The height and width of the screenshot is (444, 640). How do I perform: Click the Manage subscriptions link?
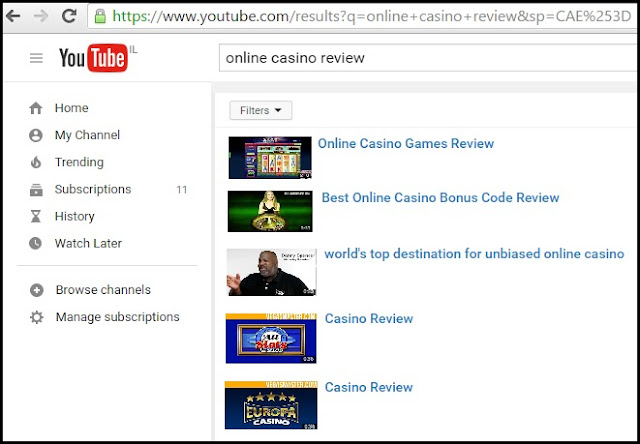click(118, 317)
